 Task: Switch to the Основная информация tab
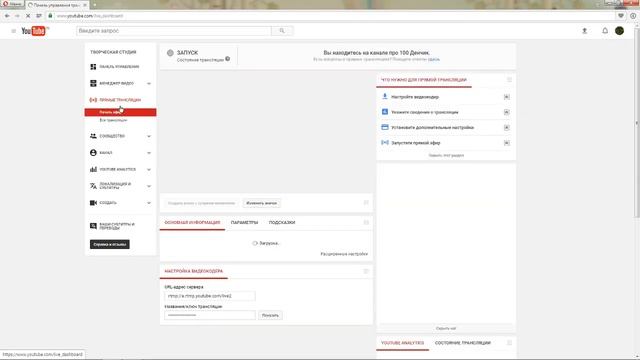point(192,222)
